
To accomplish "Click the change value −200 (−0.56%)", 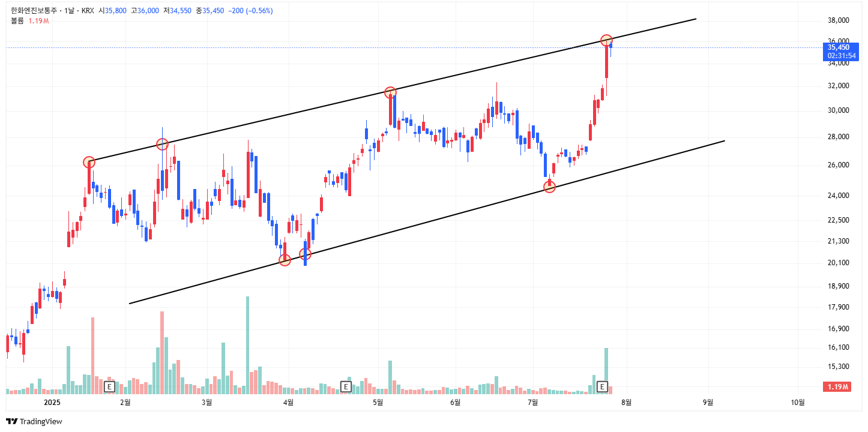I will pos(250,11).
